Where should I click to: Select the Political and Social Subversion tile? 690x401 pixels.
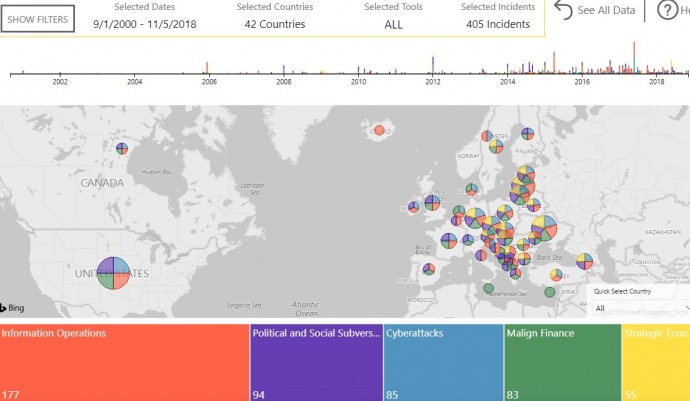pos(316,362)
